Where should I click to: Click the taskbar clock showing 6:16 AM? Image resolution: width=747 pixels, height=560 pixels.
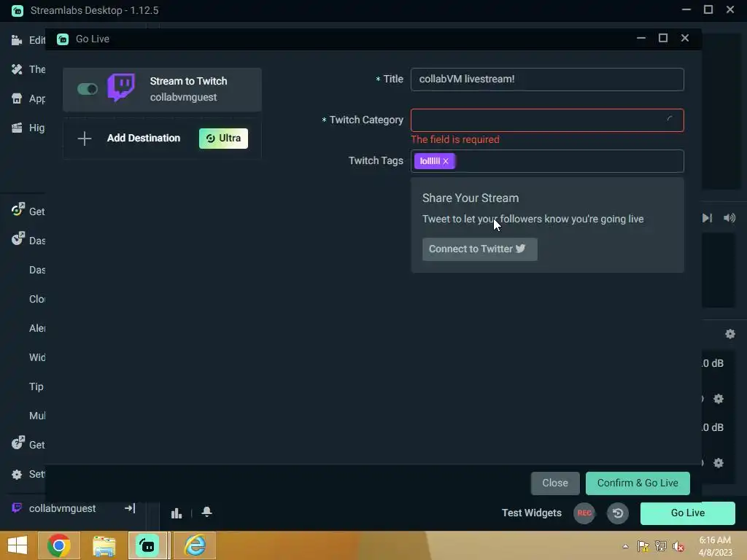click(715, 546)
